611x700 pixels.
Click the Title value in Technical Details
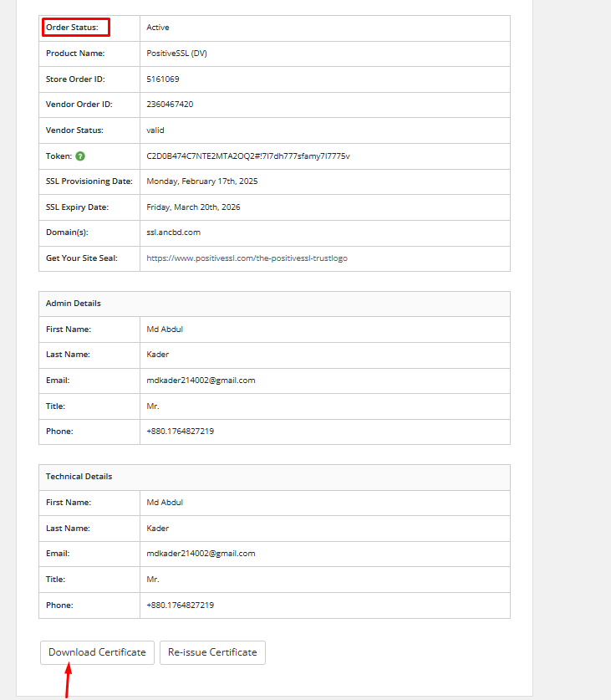tap(153, 580)
